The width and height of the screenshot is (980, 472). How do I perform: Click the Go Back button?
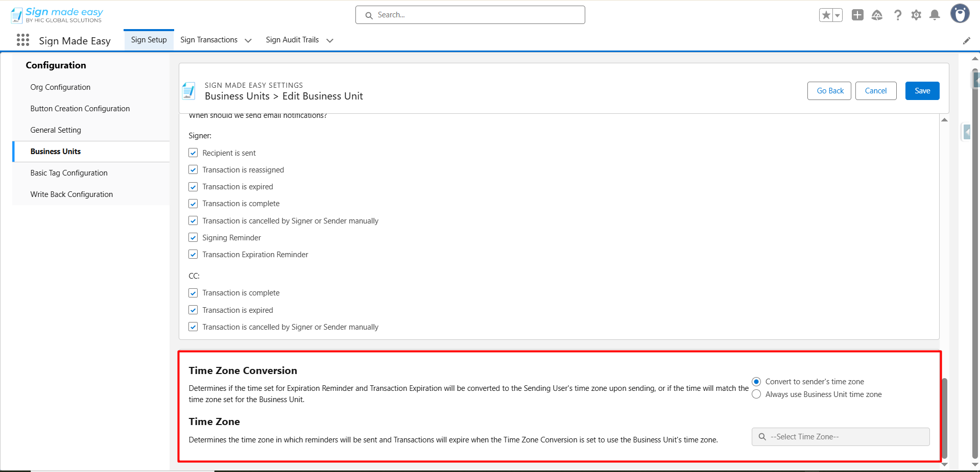click(830, 91)
